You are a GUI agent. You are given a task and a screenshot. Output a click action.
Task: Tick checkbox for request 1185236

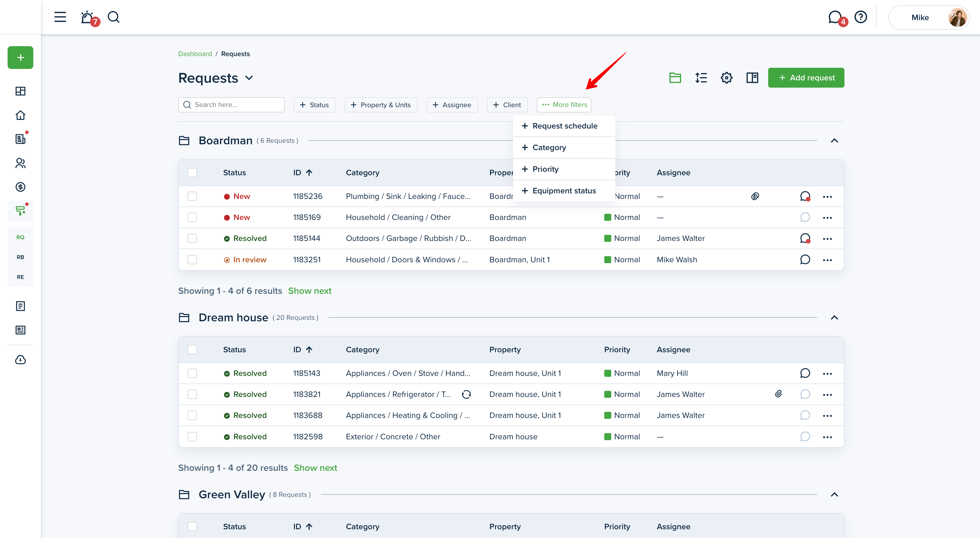192,196
